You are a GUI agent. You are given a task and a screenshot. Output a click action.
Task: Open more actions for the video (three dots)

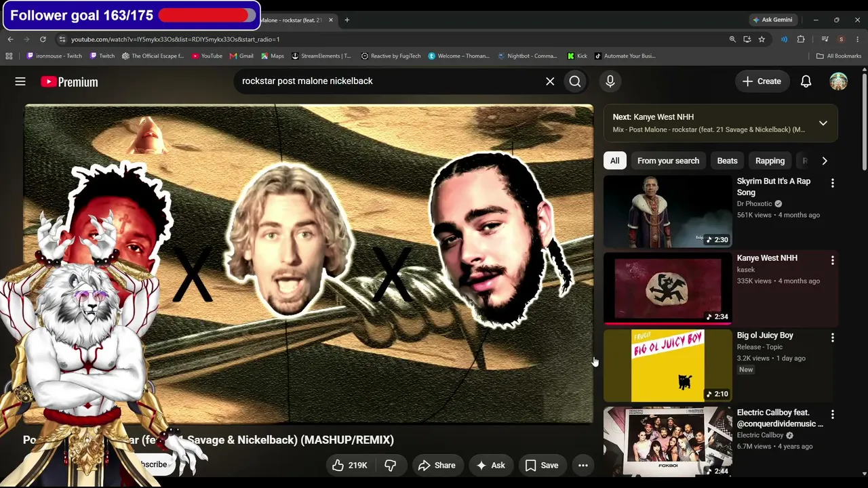pyautogui.click(x=583, y=465)
